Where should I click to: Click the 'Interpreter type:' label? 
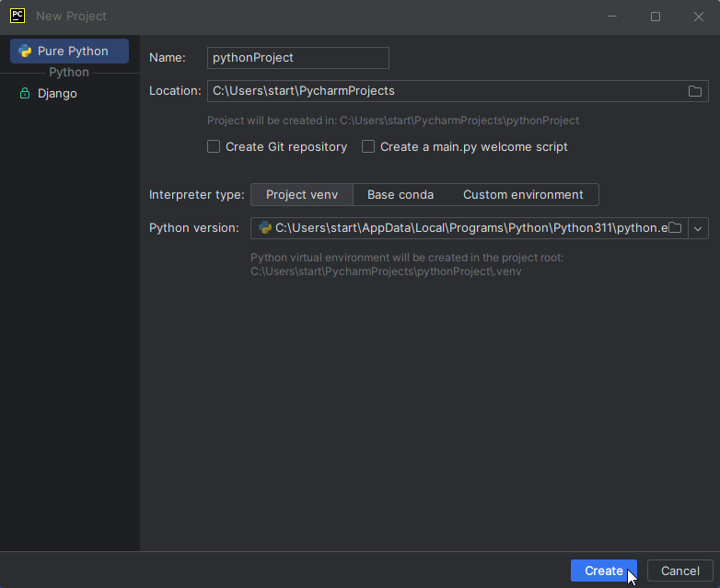[196, 195]
